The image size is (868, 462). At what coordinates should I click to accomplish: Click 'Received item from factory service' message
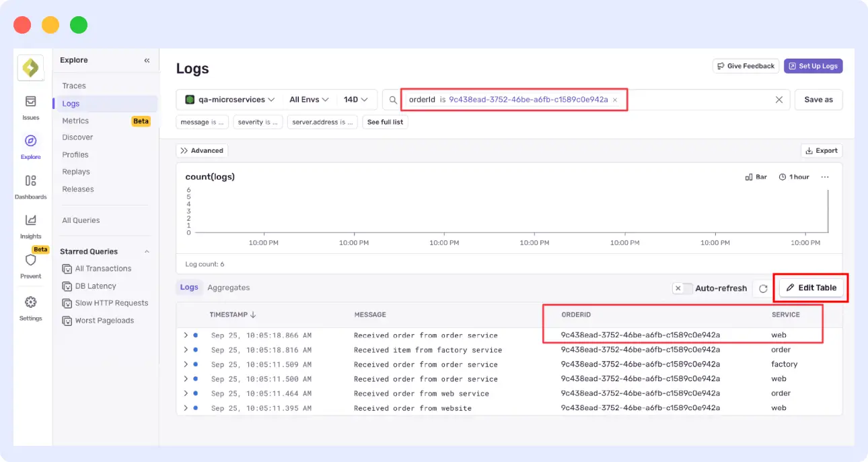coord(428,350)
